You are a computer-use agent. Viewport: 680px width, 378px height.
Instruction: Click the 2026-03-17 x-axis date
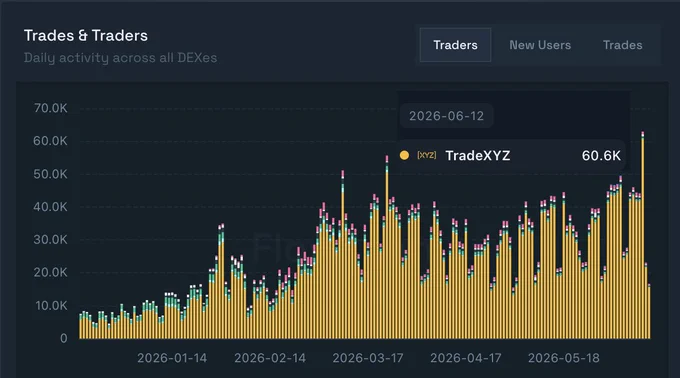(368, 358)
